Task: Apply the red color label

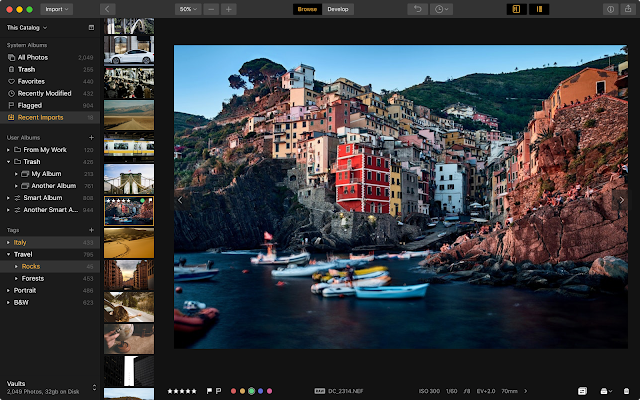Action: click(233, 391)
